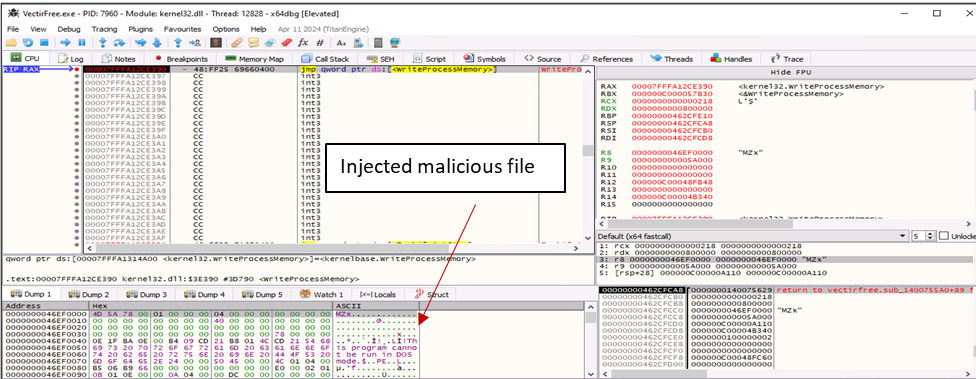The height and width of the screenshot is (379, 976).
Task: Click the Open file folder toolbar icon
Action: 11,43
